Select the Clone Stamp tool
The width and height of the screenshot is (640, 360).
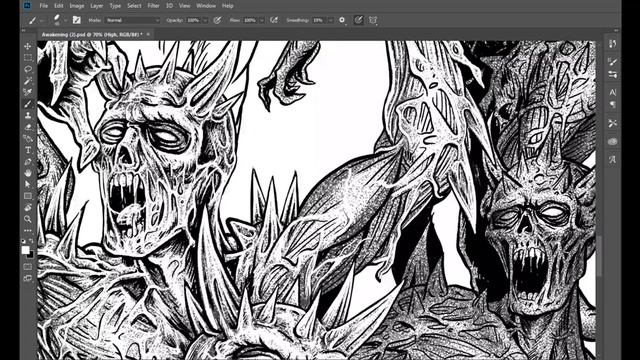tap(28, 116)
